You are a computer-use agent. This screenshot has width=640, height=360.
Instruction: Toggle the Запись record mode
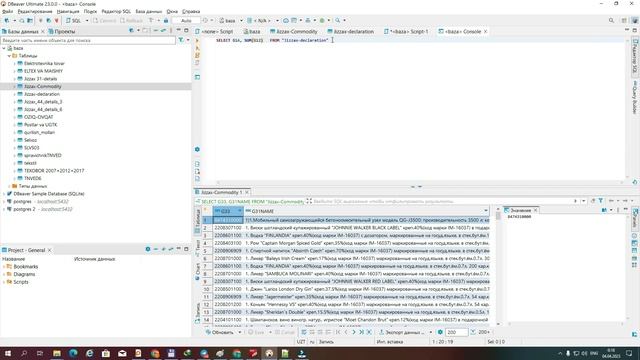pyautogui.click(x=197, y=313)
